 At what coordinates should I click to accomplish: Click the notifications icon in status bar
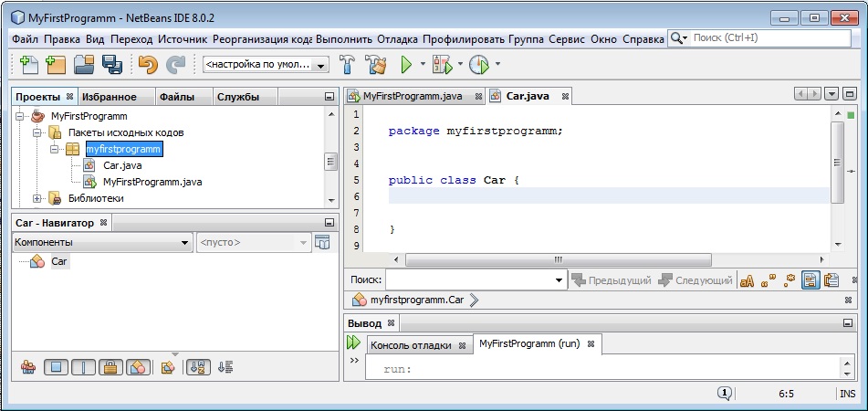[725, 394]
